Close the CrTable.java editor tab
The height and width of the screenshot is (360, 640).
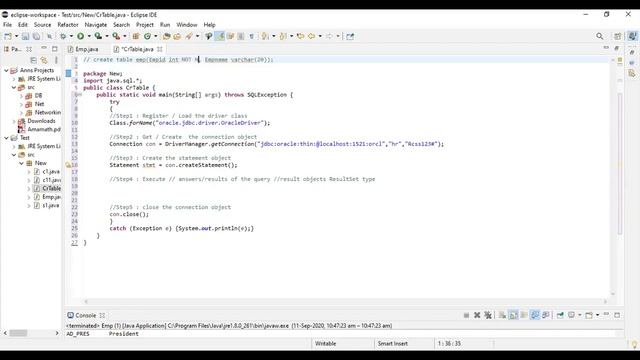(x=160, y=49)
